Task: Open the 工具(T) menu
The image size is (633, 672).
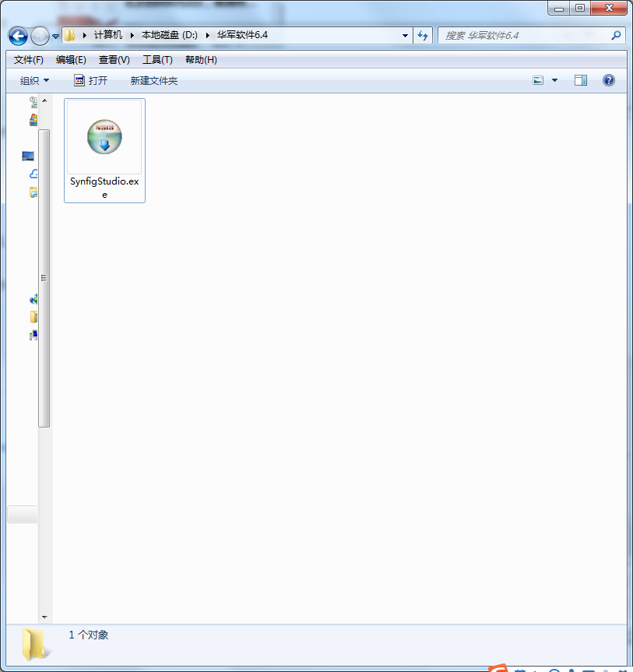Action: (x=157, y=60)
